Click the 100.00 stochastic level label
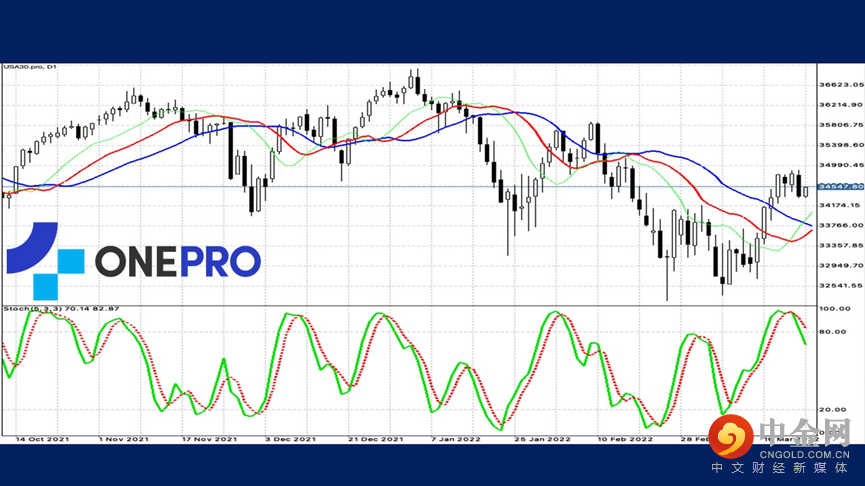 (x=835, y=308)
